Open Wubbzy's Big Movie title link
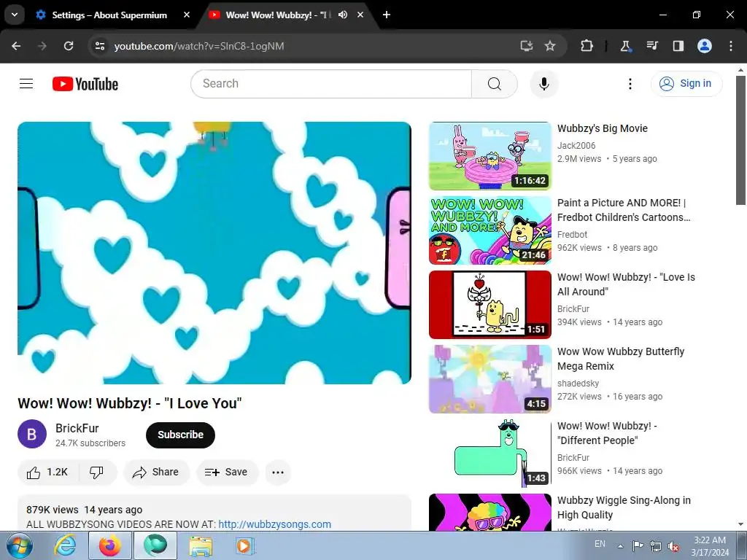 tap(602, 128)
